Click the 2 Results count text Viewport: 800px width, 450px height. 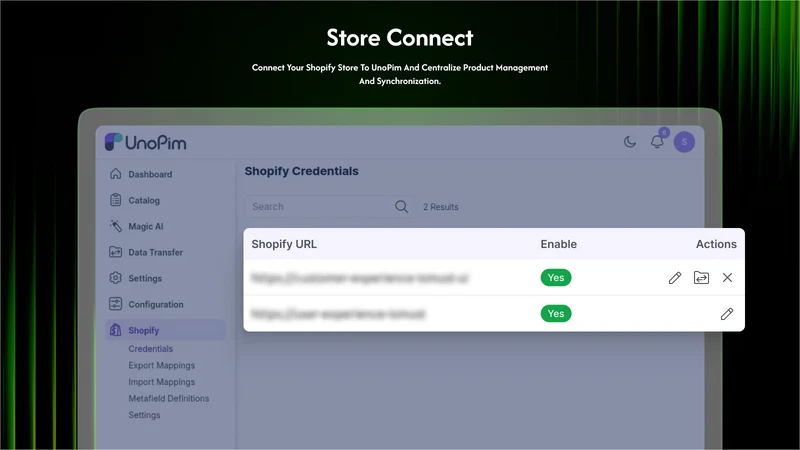(x=440, y=207)
